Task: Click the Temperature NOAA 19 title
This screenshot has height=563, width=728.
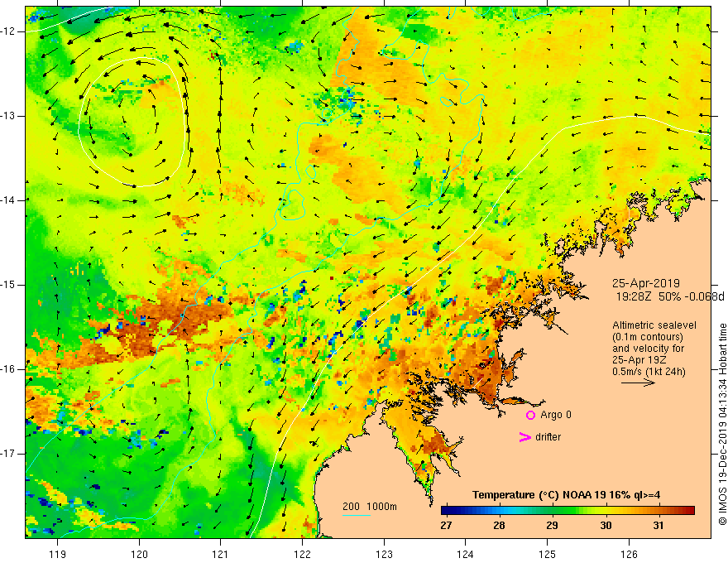Action: 567,495
